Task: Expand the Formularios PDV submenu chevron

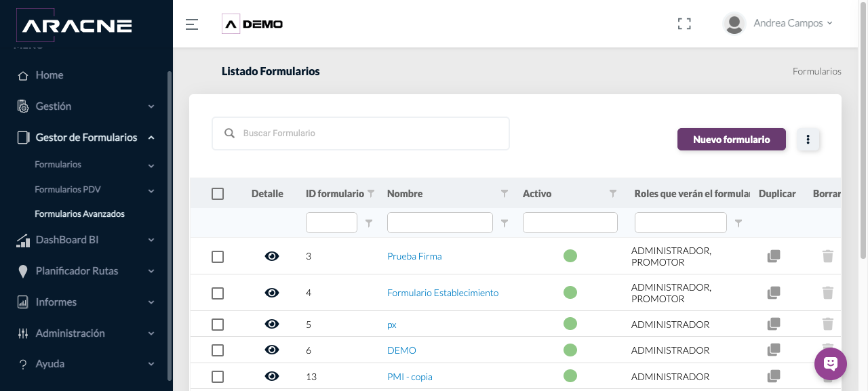Action: click(x=151, y=190)
